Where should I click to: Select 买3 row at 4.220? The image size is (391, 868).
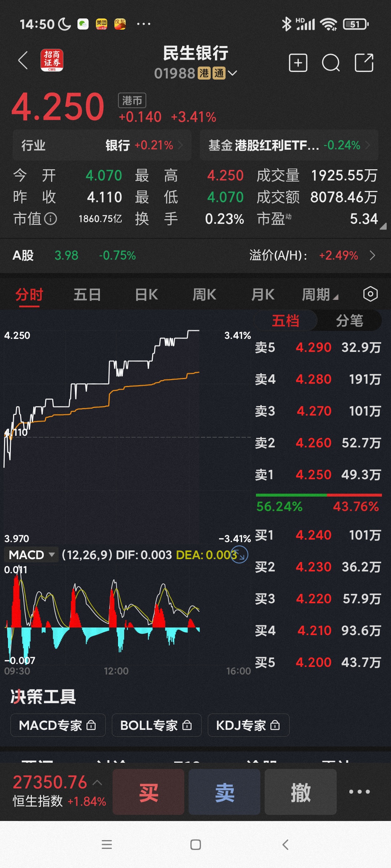point(318,599)
